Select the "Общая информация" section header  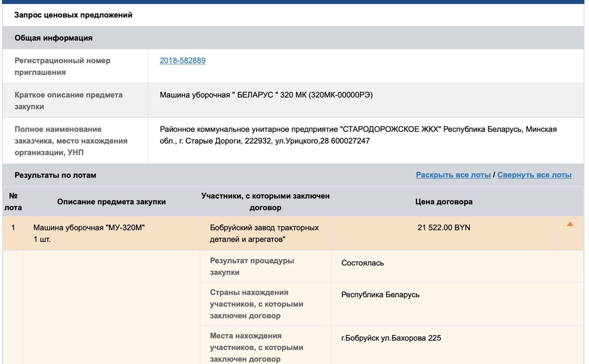click(x=53, y=38)
